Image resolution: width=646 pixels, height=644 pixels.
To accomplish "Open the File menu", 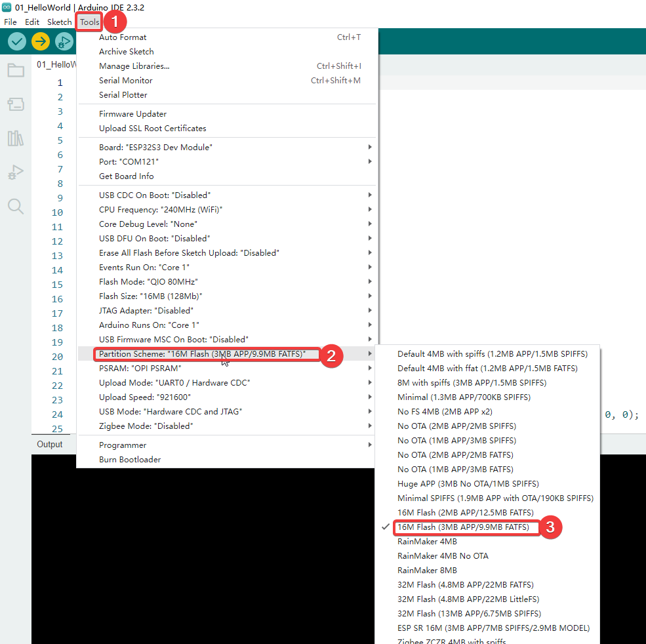I will [10, 22].
